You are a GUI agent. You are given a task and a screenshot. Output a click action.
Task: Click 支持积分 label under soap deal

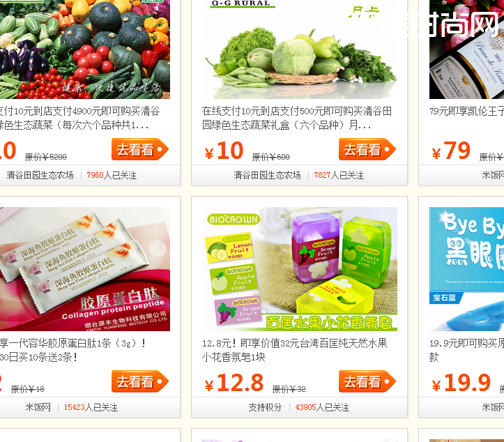pos(265,407)
